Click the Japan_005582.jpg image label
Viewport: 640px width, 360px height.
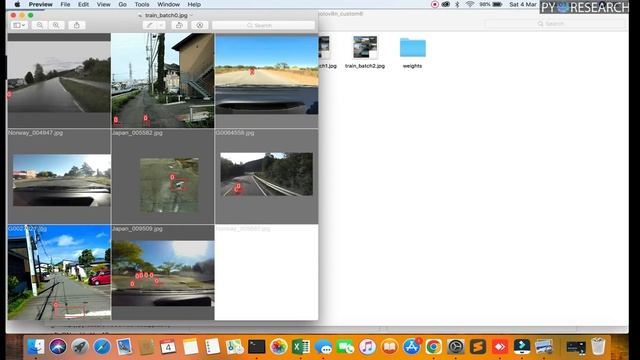pyautogui.click(x=137, y=133)
